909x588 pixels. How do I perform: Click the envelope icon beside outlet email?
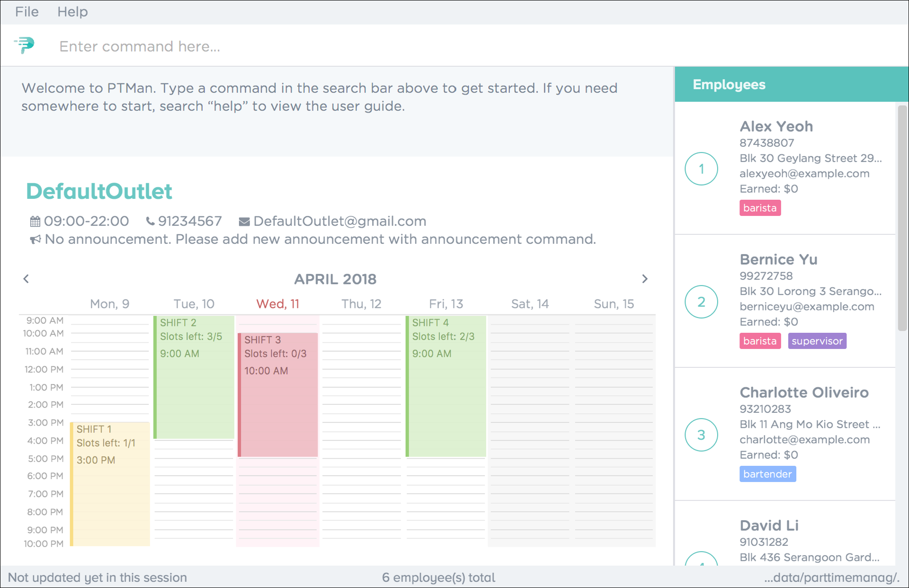[244, 222]
